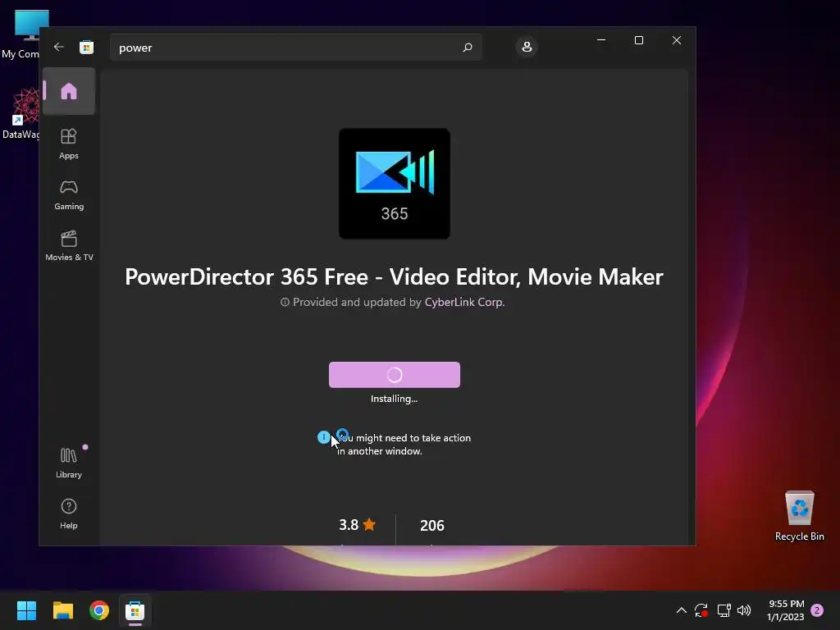840x630 pixels.
Task: Click the PowerDirector 365 app logo
Action: point(395,183)
